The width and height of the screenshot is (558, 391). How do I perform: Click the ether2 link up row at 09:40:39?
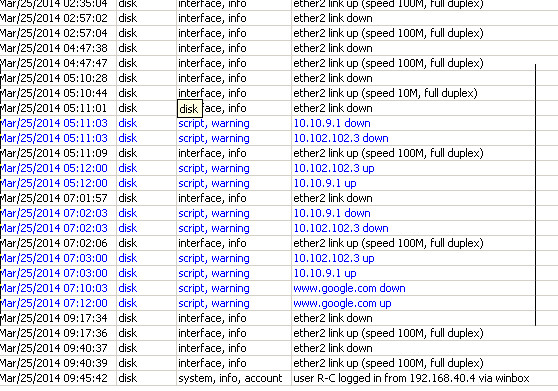[x=279, y=363]
